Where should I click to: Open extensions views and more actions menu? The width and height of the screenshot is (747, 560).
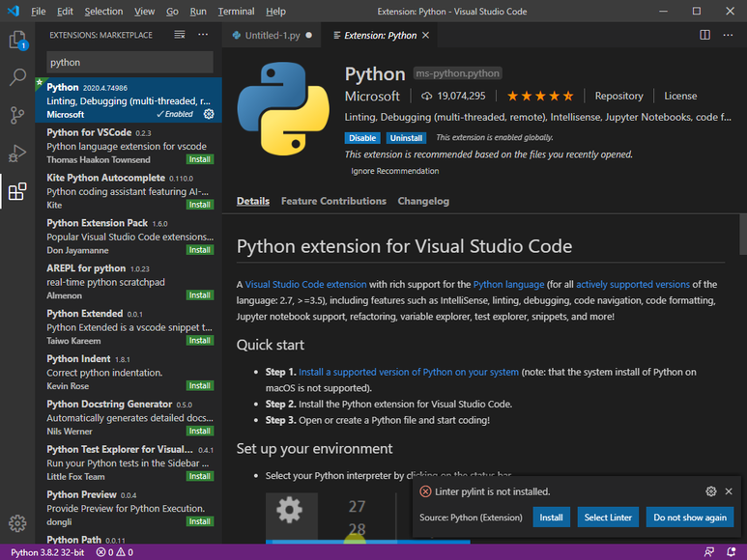point(203,35)
